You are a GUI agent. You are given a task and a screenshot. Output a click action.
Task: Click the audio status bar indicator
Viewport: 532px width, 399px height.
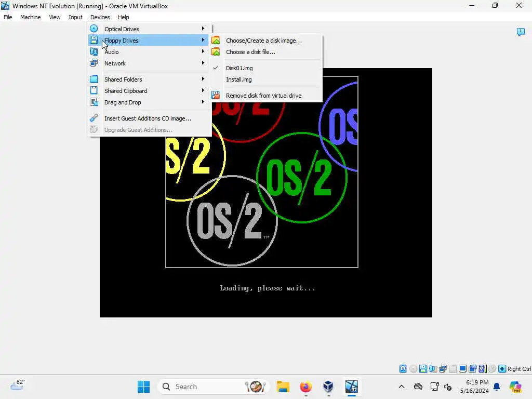pyautogui.click(x=433, y=369)
